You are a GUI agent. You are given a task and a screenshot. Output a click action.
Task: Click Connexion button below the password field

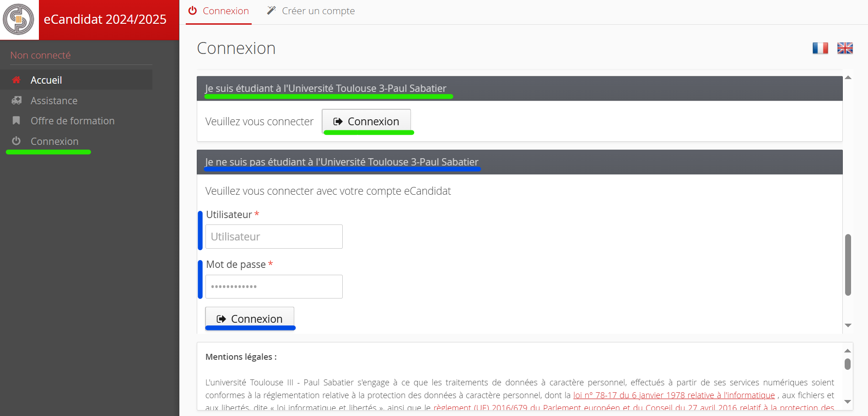[249, 319]
